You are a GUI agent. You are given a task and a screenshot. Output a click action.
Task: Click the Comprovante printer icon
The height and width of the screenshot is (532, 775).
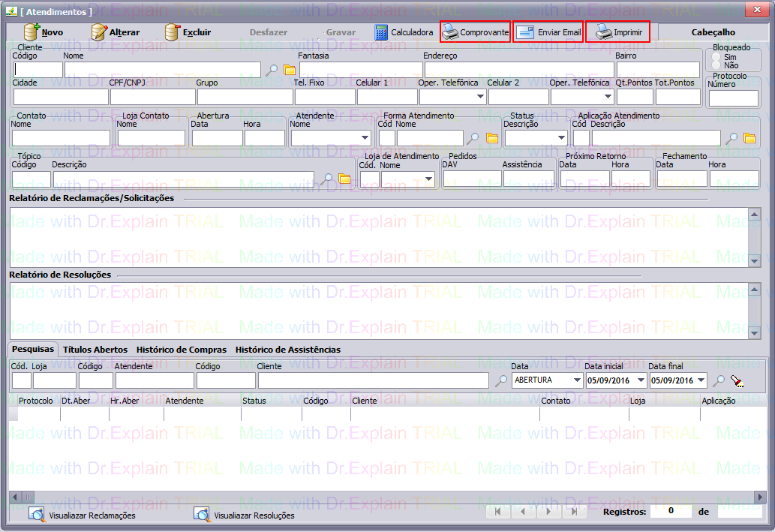[450, 32]
